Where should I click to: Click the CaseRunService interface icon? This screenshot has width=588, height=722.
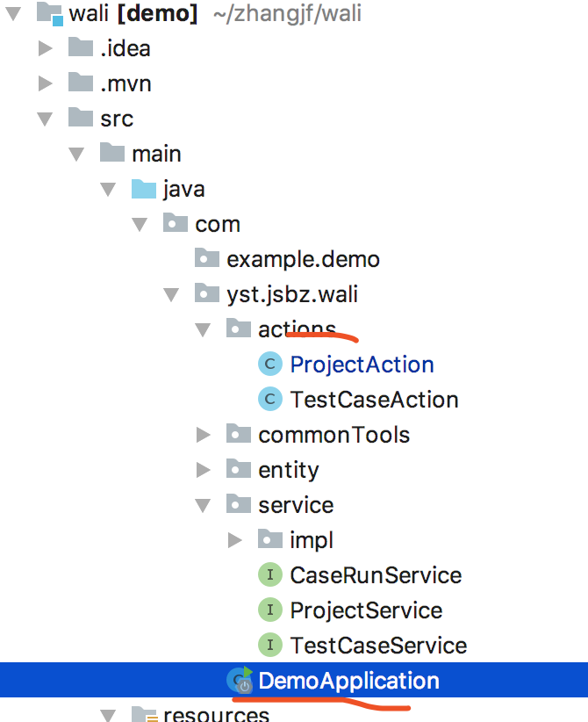(269, 575)
